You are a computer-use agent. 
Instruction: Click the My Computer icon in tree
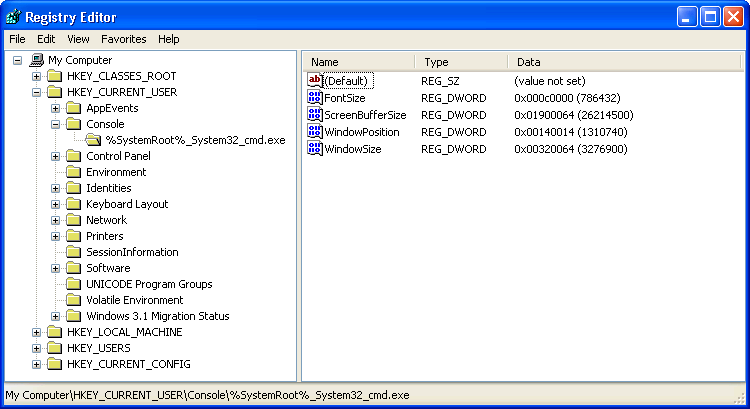37,60
